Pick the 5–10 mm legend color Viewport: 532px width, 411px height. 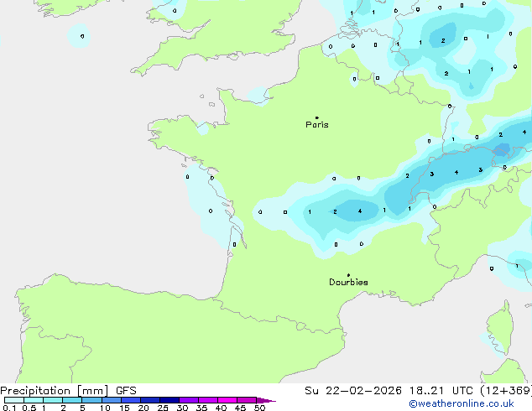91,400
